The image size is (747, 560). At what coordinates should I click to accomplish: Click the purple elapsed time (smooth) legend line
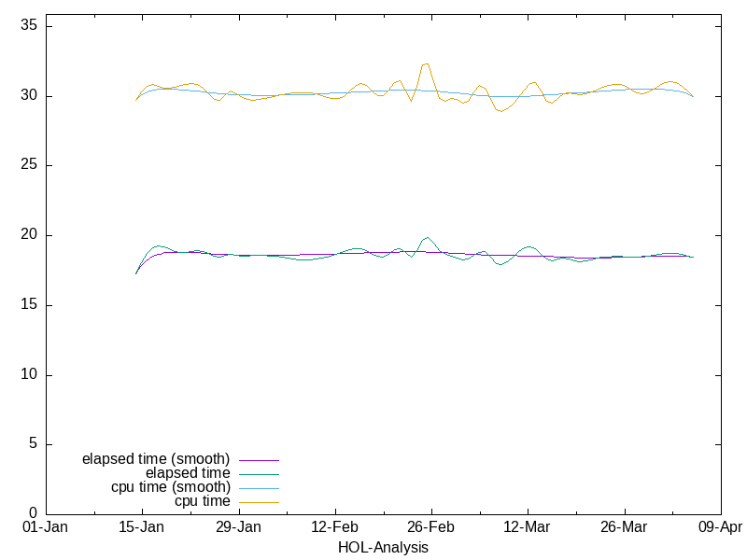point(260,460)
